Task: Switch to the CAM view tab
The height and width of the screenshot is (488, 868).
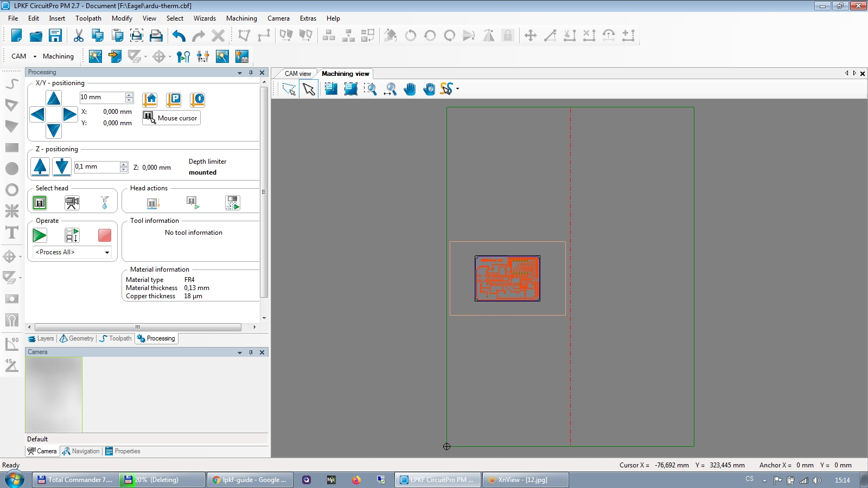Action: pyautogui.click(x=298, y=74)
